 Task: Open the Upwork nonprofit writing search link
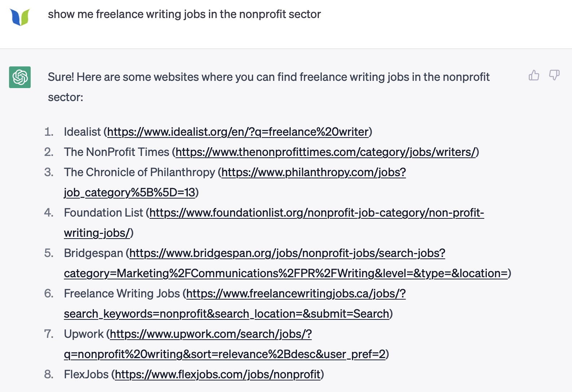(211, 334)
